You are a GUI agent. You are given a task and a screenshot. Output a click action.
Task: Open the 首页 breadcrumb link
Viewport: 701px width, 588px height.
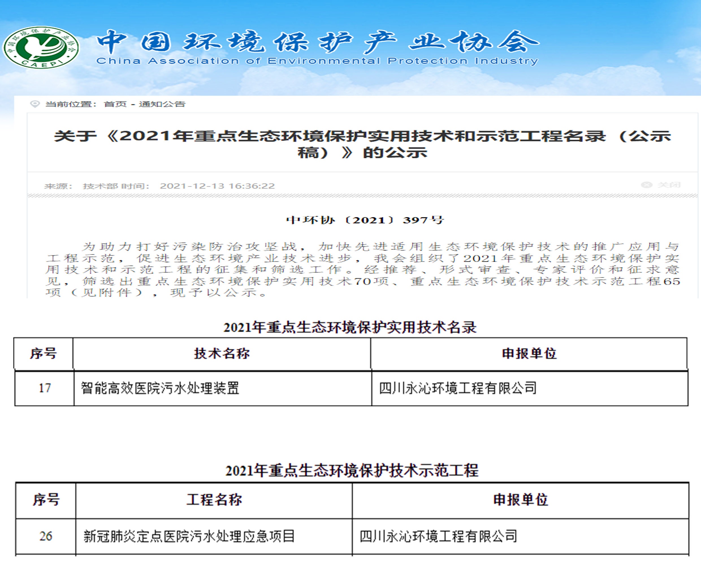[x=115, y=104]
